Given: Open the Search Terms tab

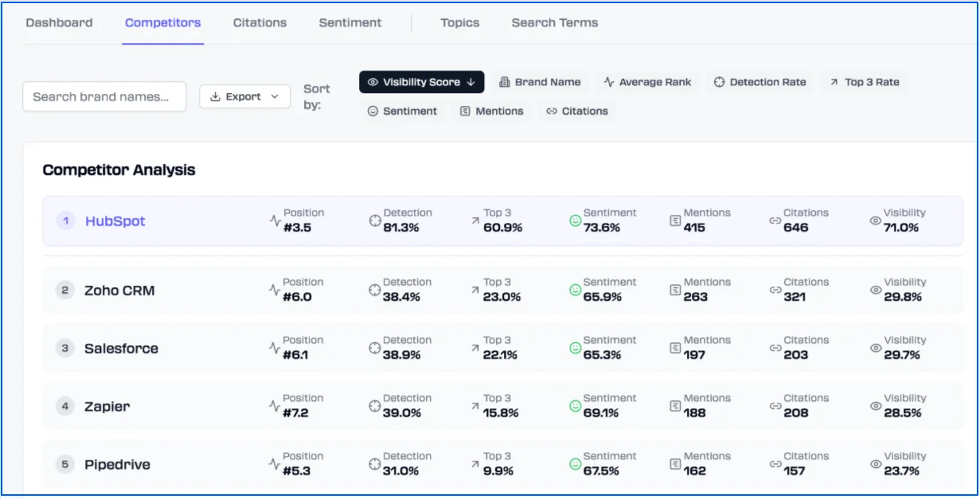Looking at the screenshot, I should tap(555, 22).
